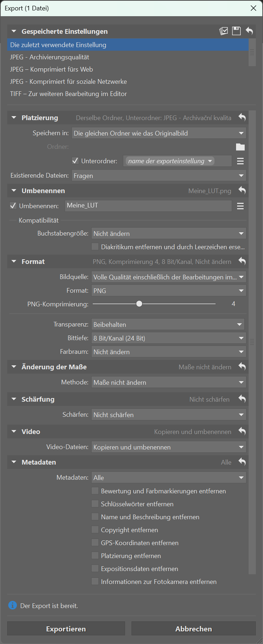Check GPS-Koordinaten entfernen

pyautogui.click(x=95, y=543)
